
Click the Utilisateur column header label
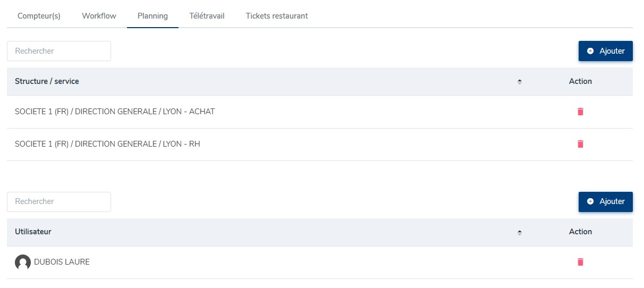pyautogui.click(x=33, y=232)
